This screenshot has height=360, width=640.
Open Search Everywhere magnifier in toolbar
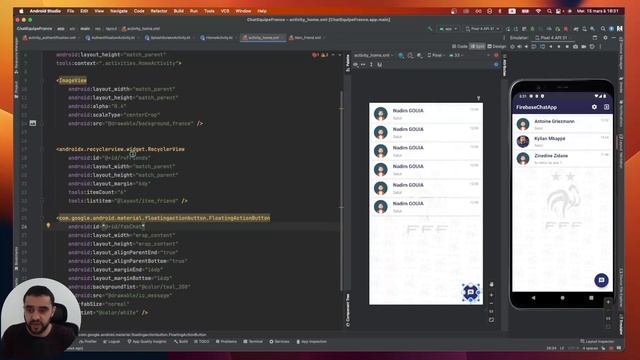603,29
